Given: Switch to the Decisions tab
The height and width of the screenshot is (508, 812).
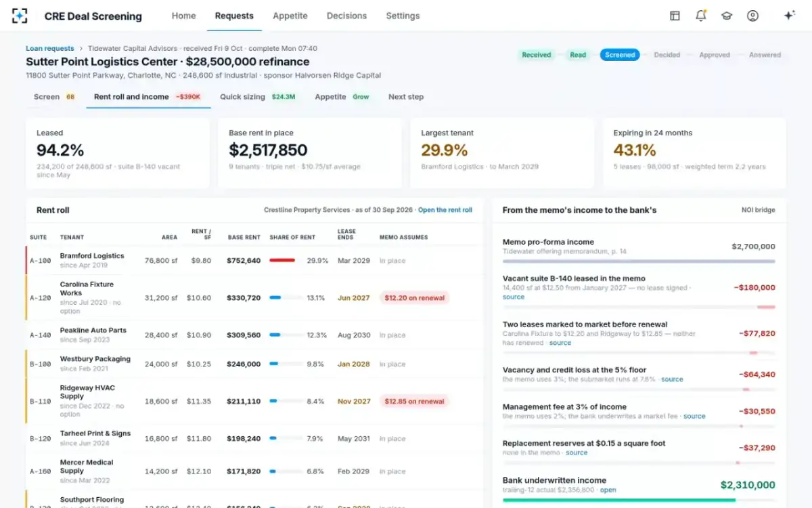Looking at the screenshot, I should click(x=346, y=16).
